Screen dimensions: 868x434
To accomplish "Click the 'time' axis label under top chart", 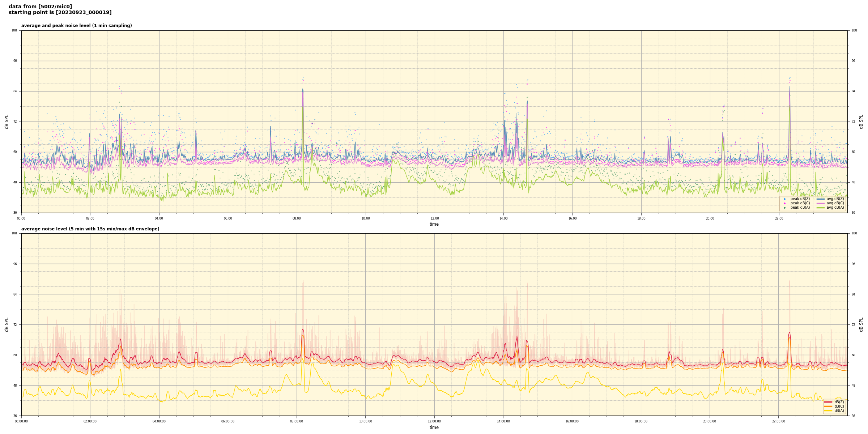I will tap(434, 224).
